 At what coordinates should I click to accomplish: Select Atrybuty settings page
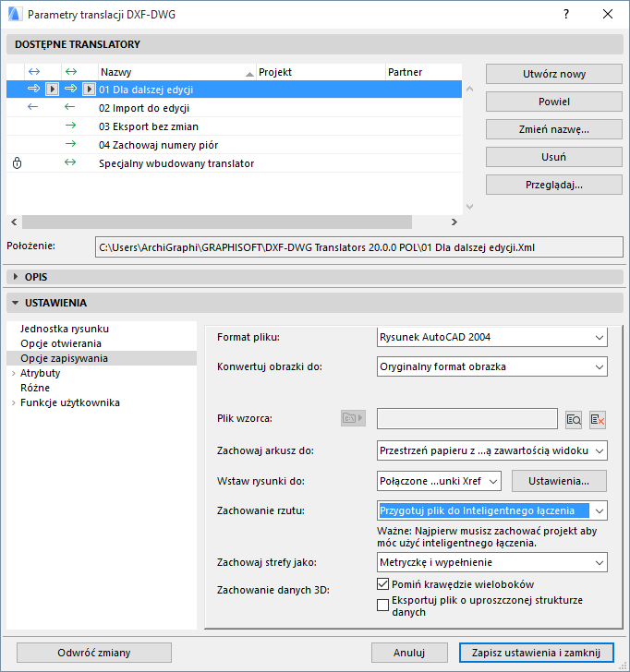[x=41, y=373]
